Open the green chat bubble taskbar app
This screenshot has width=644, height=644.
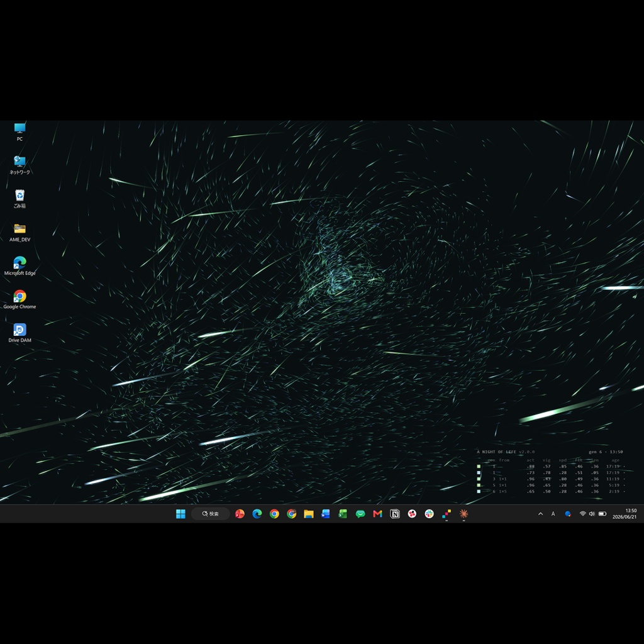tap(360, 514)
